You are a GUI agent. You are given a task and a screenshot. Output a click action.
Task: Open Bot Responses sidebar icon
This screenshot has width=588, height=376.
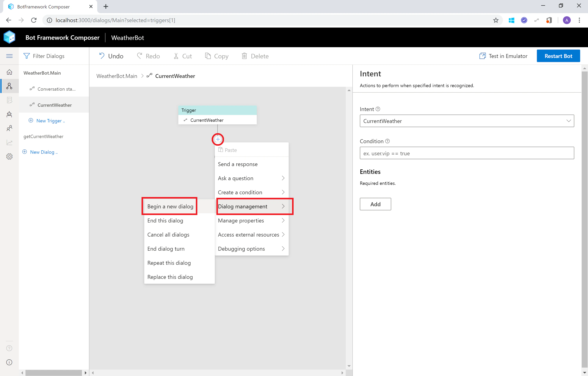tap(9, 100)
